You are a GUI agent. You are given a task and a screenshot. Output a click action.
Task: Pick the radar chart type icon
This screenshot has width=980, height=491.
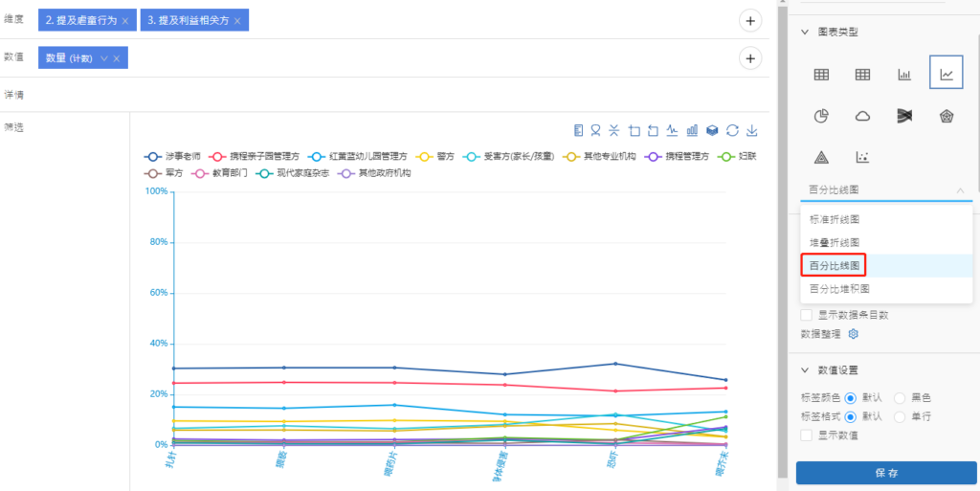946,116
